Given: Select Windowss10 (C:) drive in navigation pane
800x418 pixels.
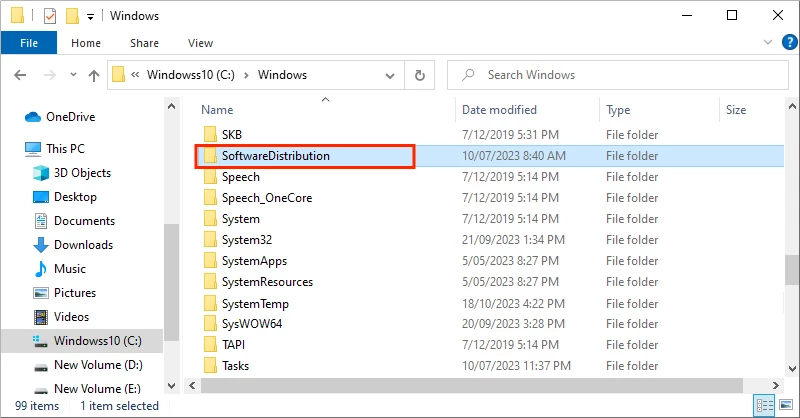Looking at the screenshot, I should click(x=82, y=341).
